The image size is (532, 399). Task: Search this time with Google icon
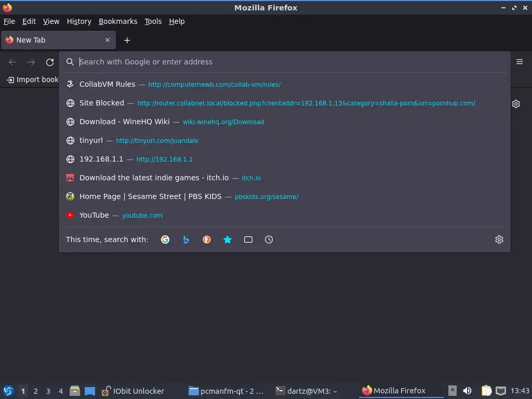point(165,240)
